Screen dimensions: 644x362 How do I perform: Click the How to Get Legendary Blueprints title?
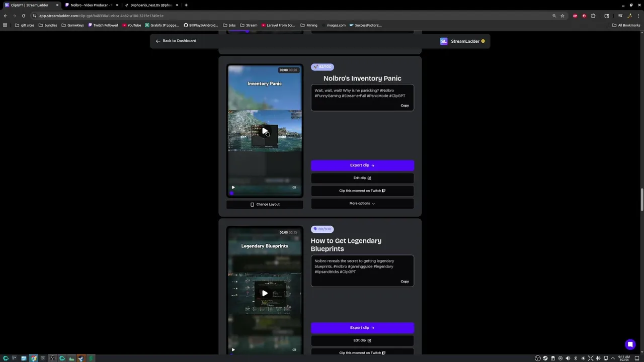[346, 245]
